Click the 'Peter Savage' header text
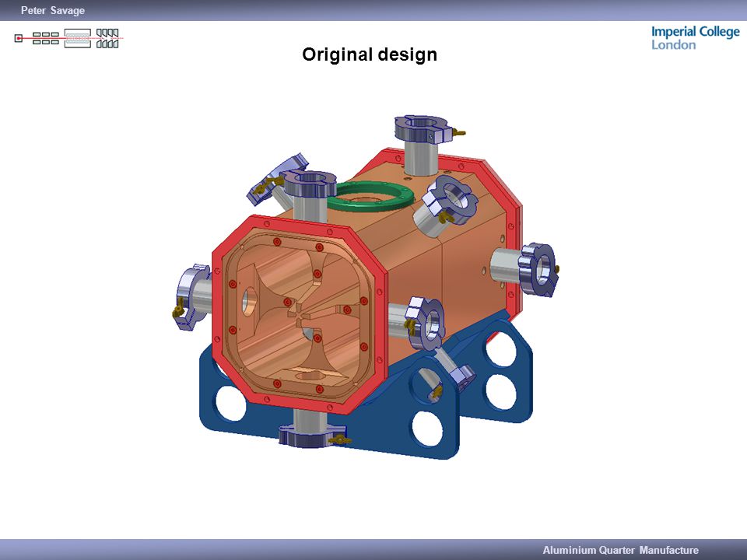Viewport: 747px width, 560px height. pyautogui.click(x=53, y=10)
